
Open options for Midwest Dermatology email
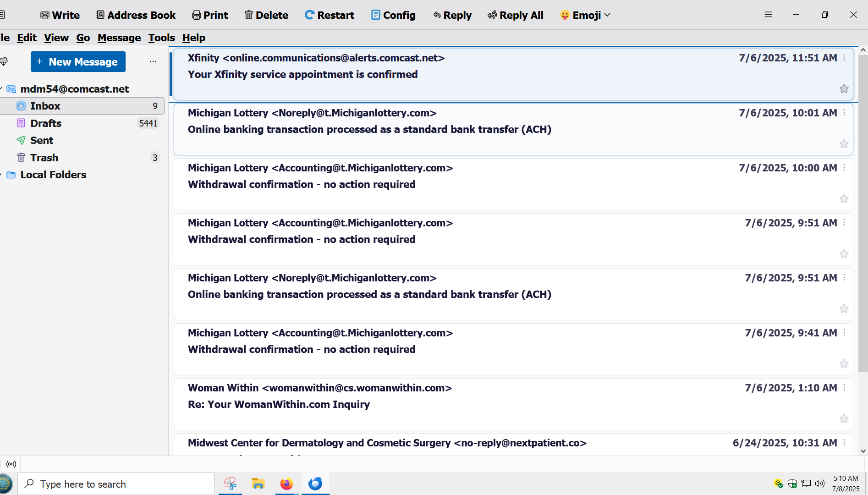tap(844, 443)
